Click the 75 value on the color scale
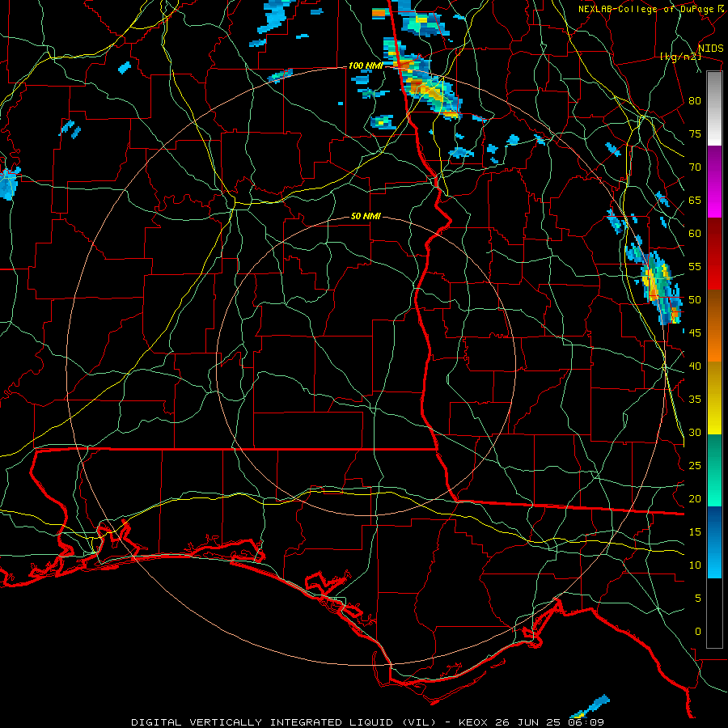Image resolution: width=728 pixels, height=728 pixels. click(695, 133)
